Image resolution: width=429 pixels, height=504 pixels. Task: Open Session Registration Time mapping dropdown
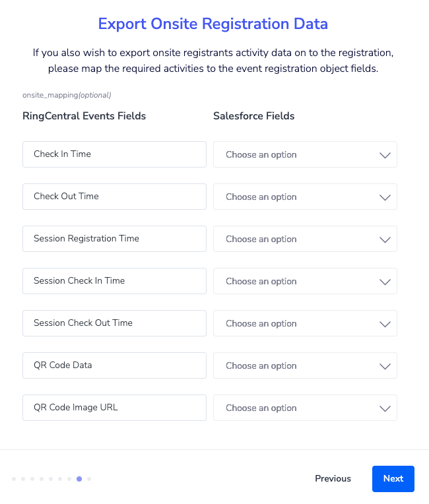coord(305,239)
